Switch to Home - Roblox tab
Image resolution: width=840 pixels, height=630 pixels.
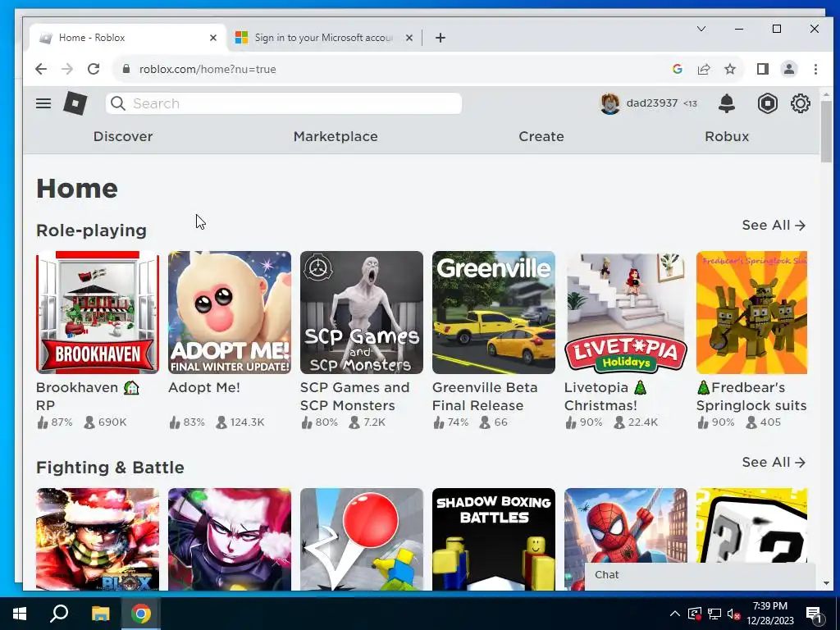click(x=129, y=38)
